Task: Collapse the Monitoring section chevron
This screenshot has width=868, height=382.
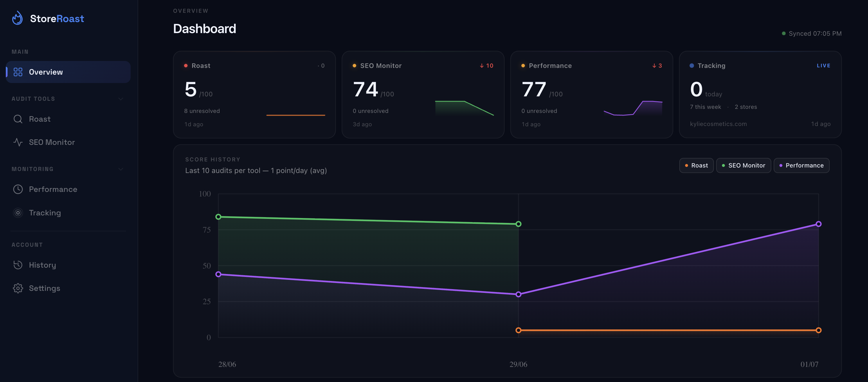Action: coord(121,169)
